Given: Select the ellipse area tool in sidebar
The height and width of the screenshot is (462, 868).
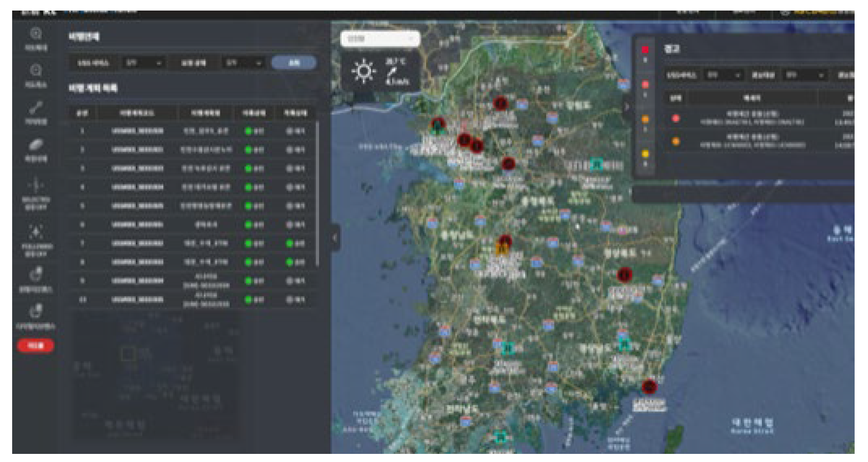Looking at the screenshot, I should [x=36, y=145].
